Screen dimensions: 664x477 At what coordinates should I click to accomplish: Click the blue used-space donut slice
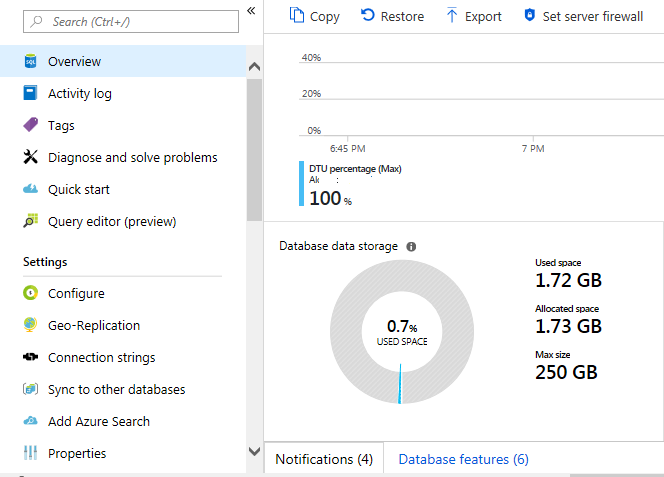pyautogui.click(x=400, y=384)
